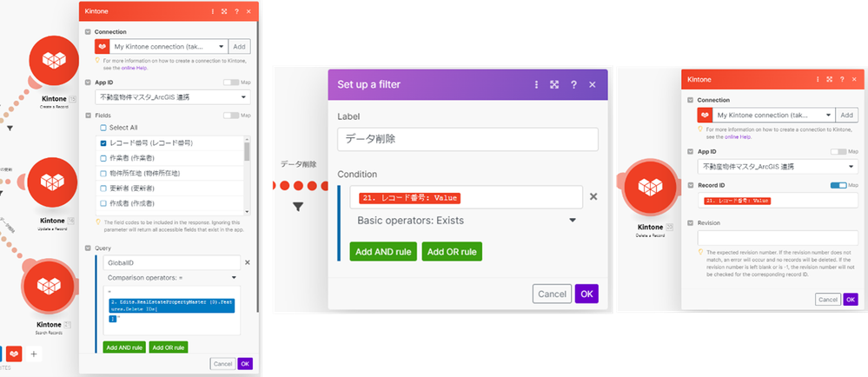Click Add AND rule in filter dialog
The image size is (868, 377).
pos(383,251)
